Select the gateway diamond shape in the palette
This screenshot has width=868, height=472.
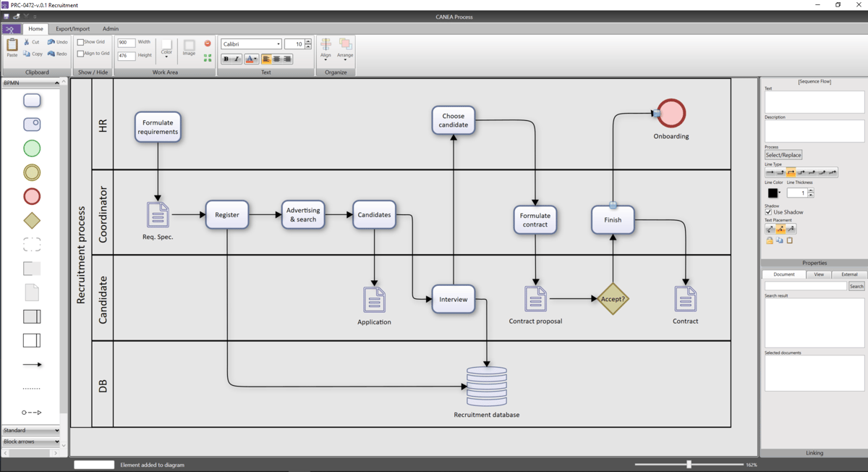pyautogui.click(x=31, y=220)
